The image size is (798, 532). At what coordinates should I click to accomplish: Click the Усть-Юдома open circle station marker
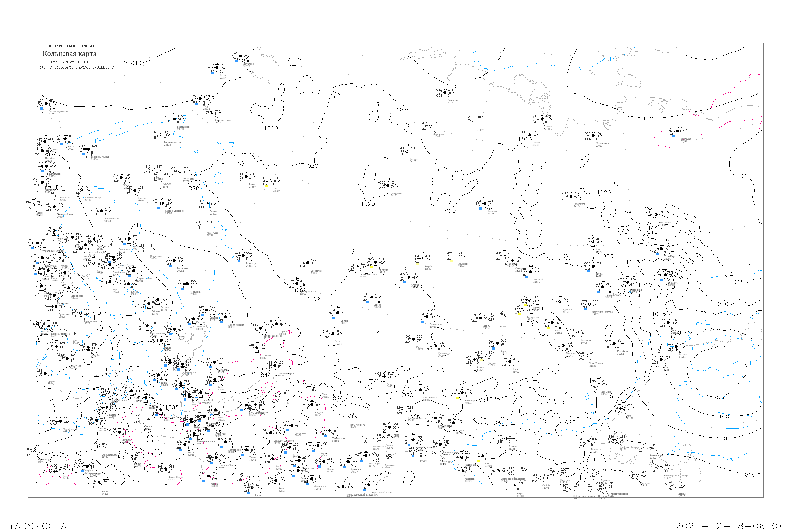point(587,356)
